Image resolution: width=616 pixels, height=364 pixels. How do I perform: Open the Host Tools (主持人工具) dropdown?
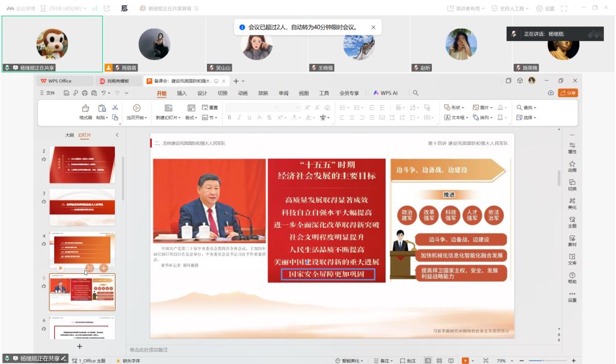point(511,8)
